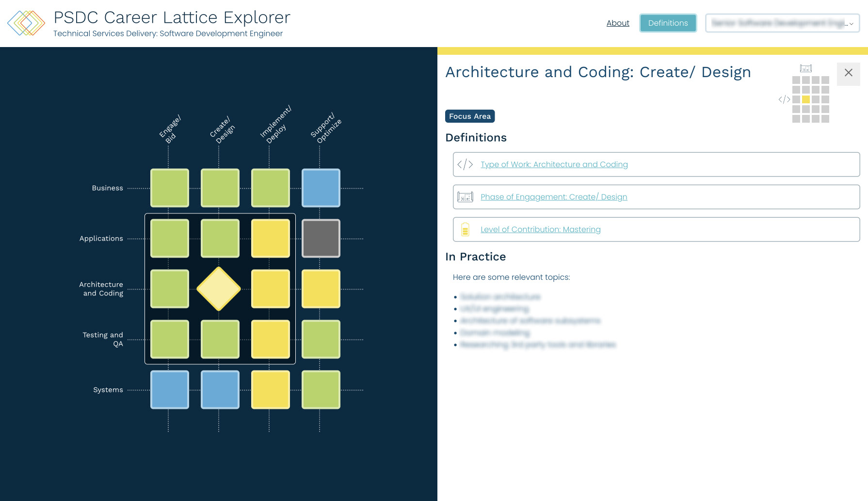
Task: Click the Implement/ Deploy column header
Action: pos(275,125)
